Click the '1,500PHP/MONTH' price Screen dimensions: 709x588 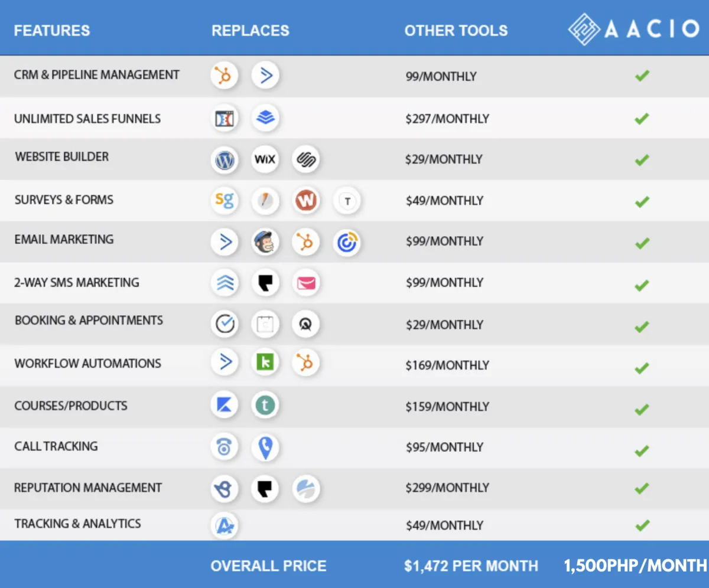[x=635, y=566]
